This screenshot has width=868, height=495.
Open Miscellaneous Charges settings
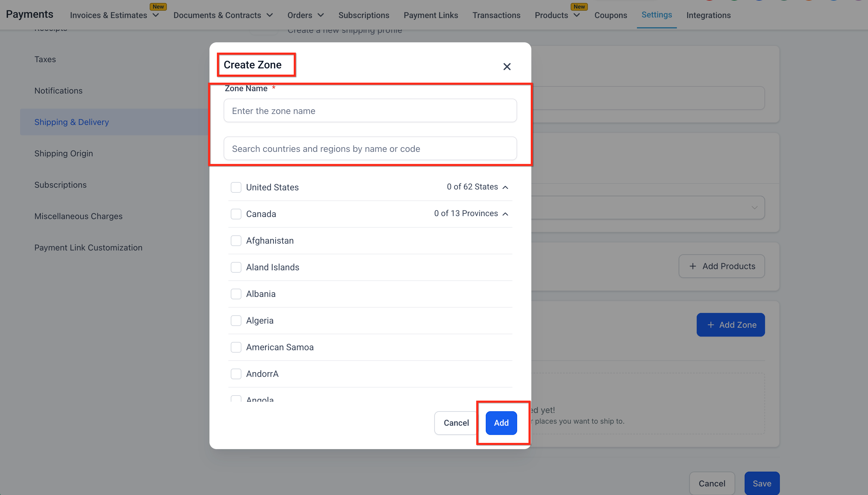point(78,216)
